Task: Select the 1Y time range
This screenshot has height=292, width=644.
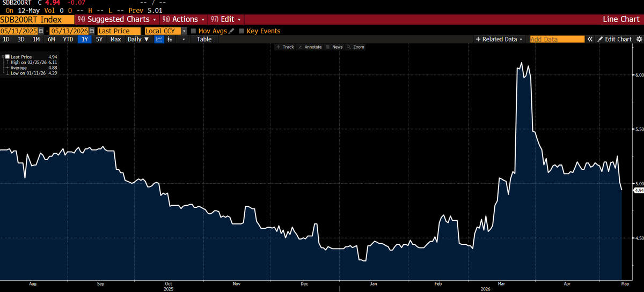Action: pos(85,39)
